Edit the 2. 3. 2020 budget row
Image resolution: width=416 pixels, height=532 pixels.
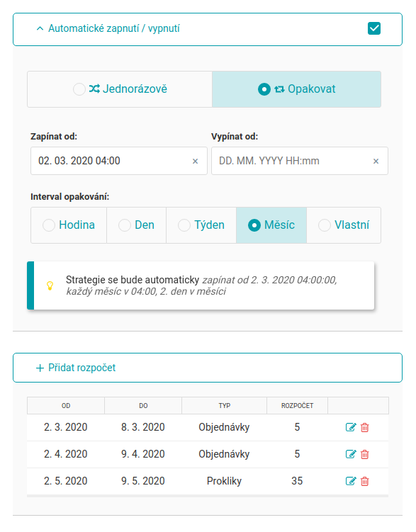tap(351, 427)
